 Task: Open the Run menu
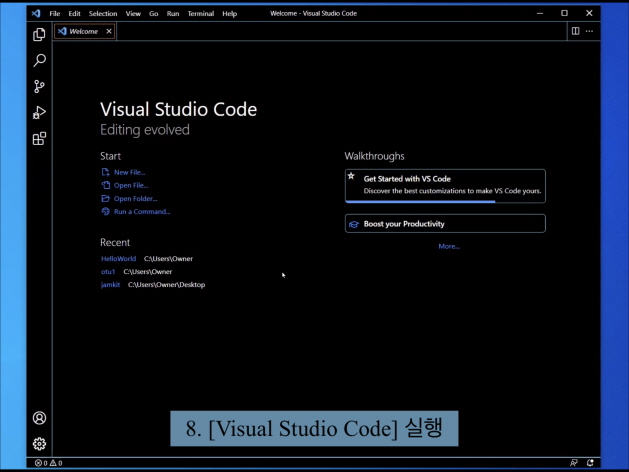click(x=173, y=14)
